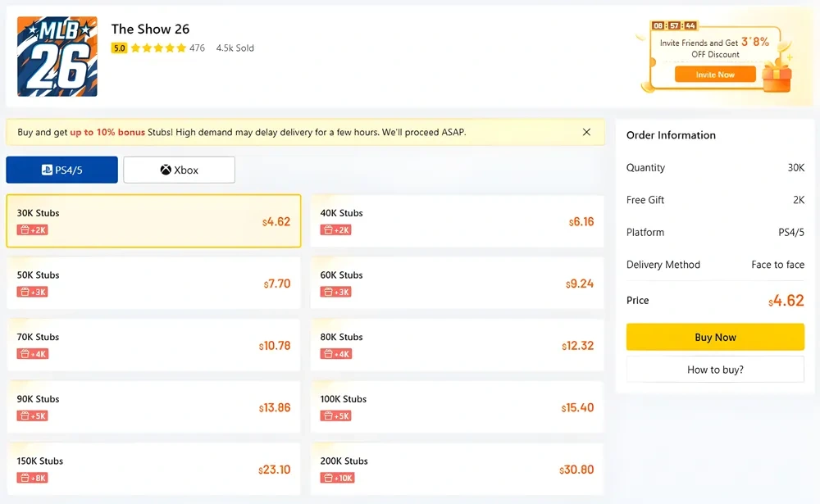820x504 pixels.
Task: Click the Face to face delivery value
Action: [777, 265]
